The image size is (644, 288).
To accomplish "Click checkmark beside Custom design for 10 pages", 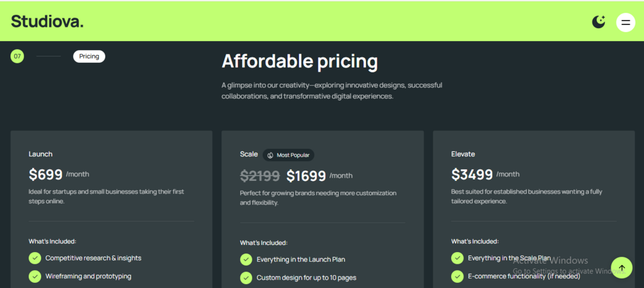I will [x=246, y=278].
